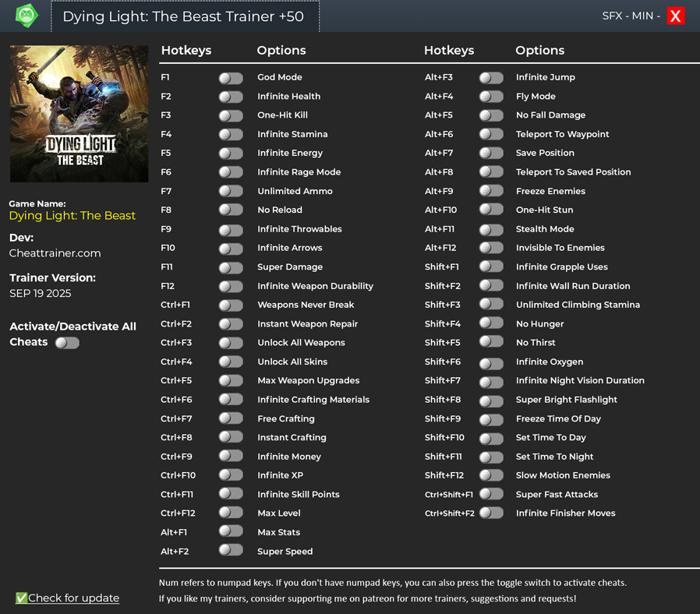Screen dimensions: 700x614
Task: Click the Dying Light cover art thumbnail
Action: (79, 114)
